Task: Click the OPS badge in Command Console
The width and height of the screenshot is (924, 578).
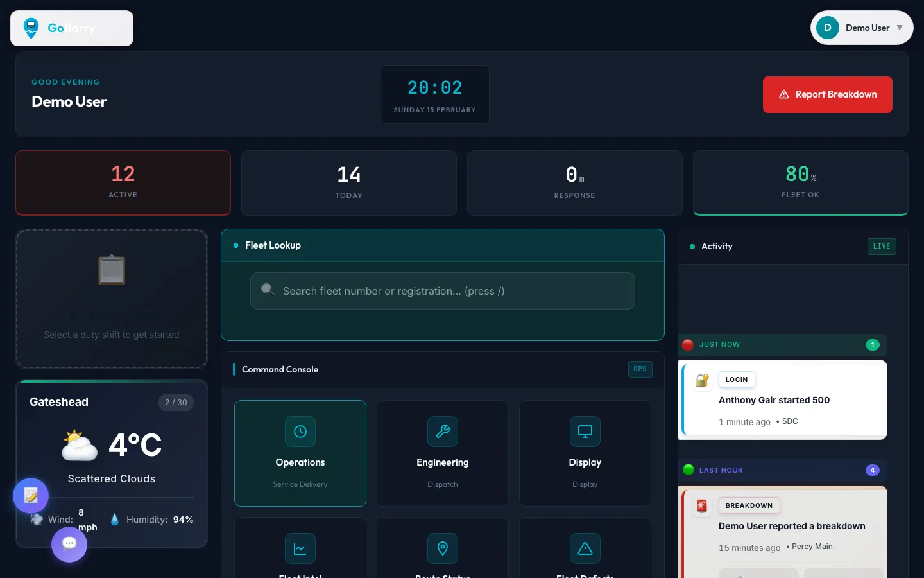Action: pos(640,369)
